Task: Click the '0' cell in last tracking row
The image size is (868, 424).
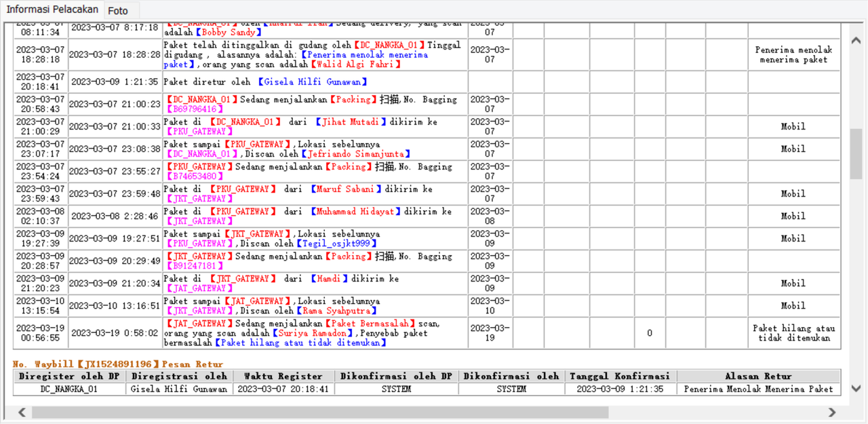Action: [x=650, y=333]
